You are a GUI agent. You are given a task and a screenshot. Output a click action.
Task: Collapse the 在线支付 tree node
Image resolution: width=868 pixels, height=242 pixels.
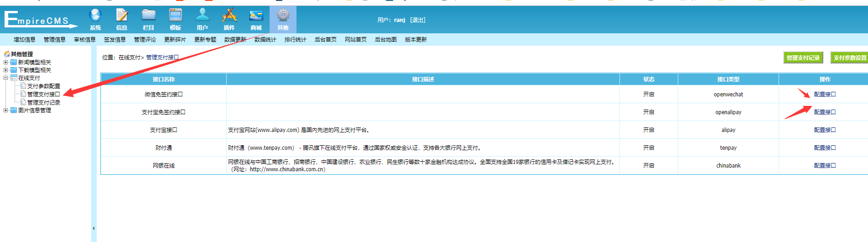tap(6, 78)
